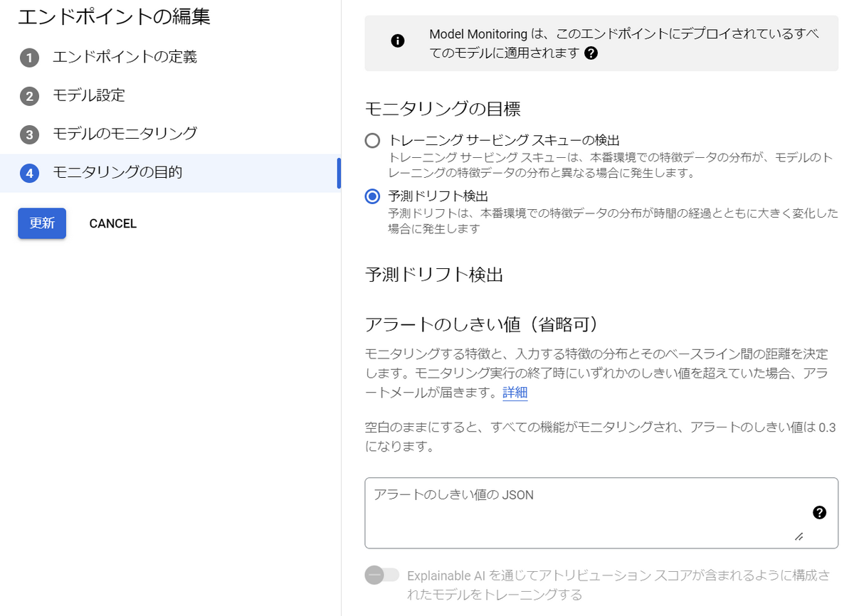The image size is (854, 616).
Task: Click the Explainable AI description text
Action: point(618,585)
